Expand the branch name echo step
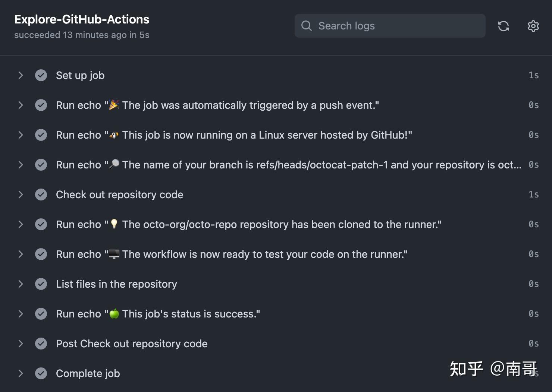The image size is (552, 392). [x=21, y=165]
